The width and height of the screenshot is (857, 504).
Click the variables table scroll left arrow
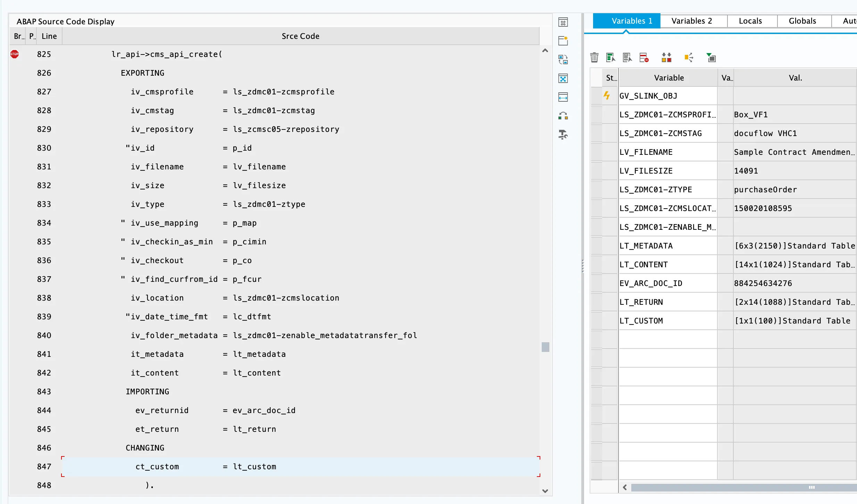[x=625, y=487]
